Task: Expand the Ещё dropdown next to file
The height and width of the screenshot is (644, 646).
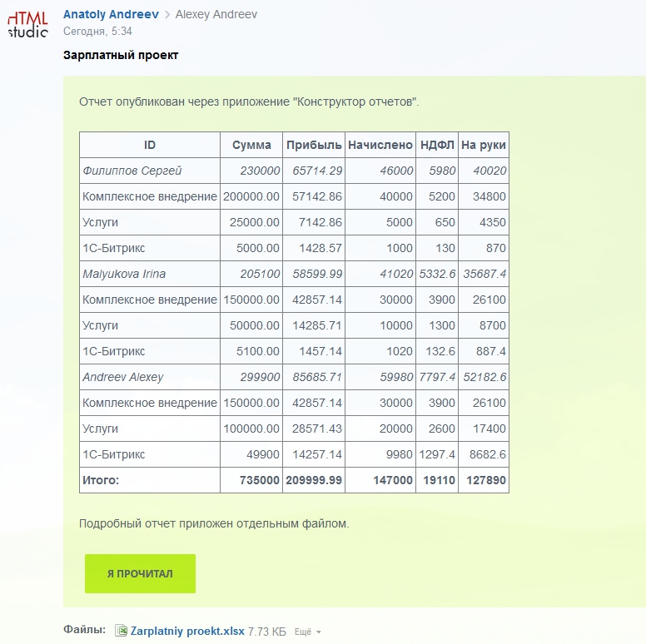Action: [306, 632]
